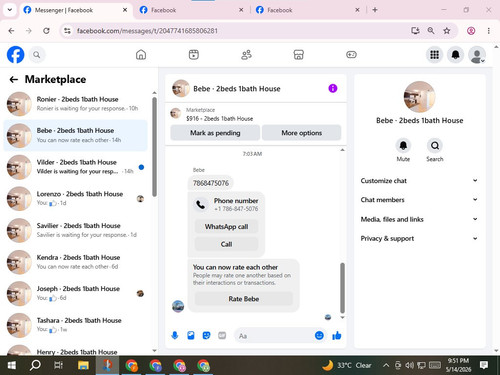Click the chat messages scrollbar

[342, 288]
